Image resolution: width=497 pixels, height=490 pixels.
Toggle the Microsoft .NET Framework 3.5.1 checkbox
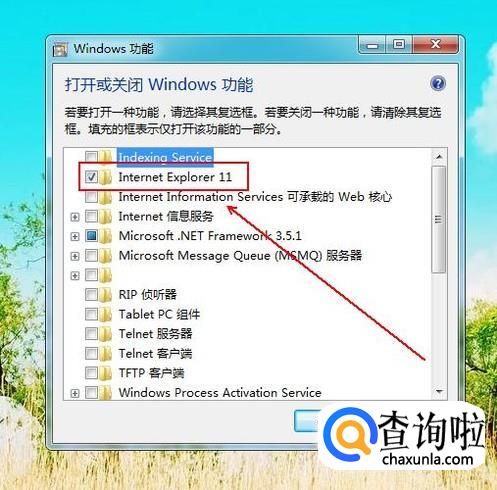91,236
